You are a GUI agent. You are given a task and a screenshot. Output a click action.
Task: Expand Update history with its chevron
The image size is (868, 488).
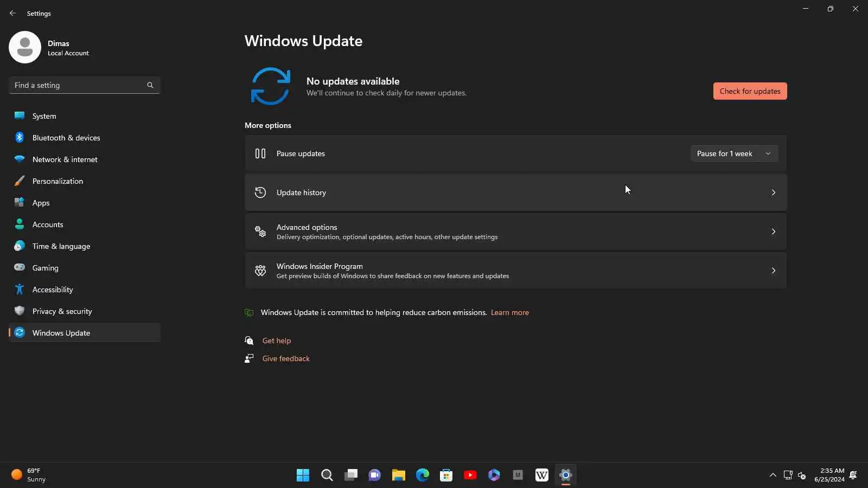click(773, 192)
